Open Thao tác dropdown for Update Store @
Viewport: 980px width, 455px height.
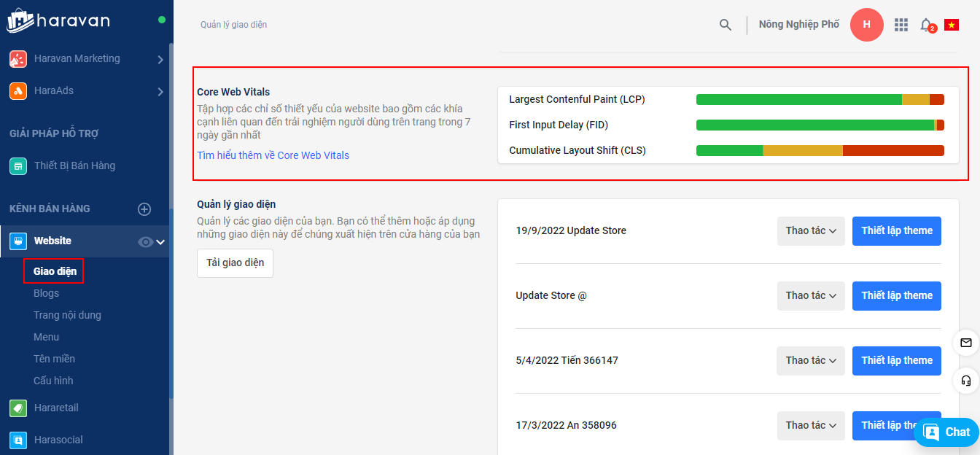[x=811, y=295]
